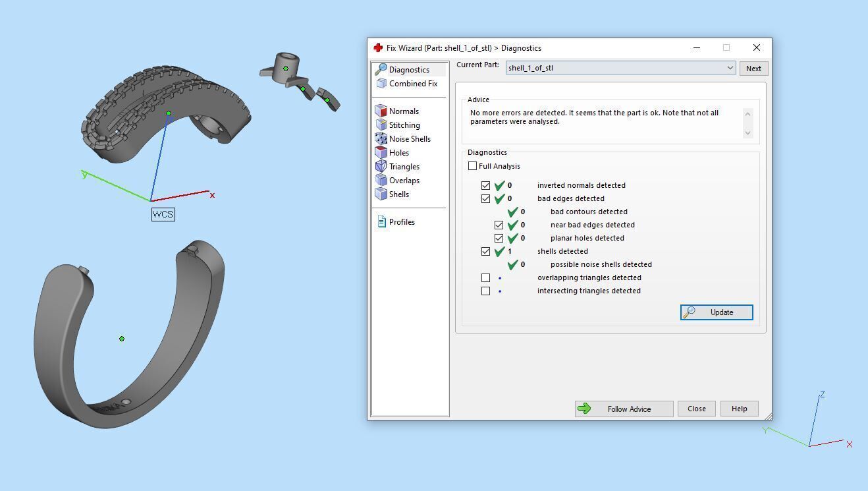Open the Current Part dropdown
Screen dimensions: 868x491
click(x=620, y=68)
